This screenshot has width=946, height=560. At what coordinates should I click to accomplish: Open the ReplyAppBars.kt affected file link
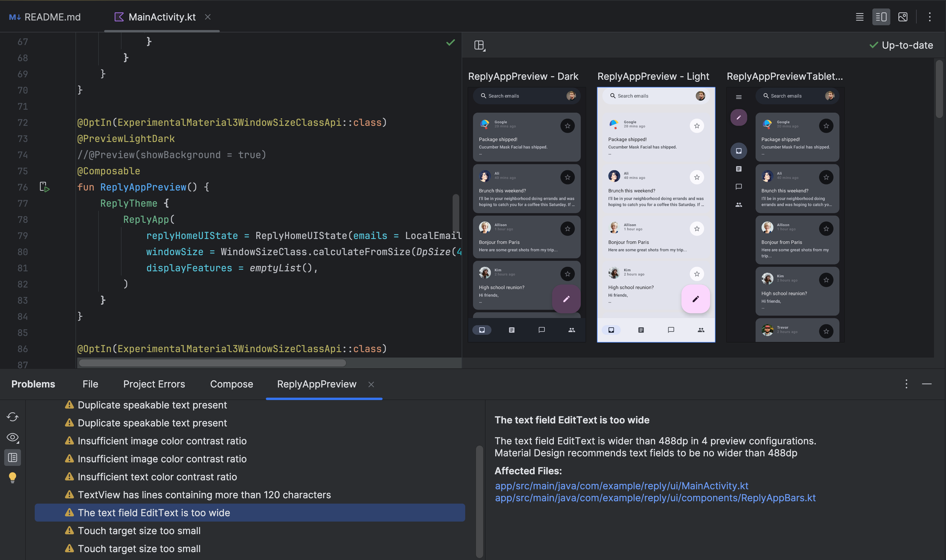(655, 498)
